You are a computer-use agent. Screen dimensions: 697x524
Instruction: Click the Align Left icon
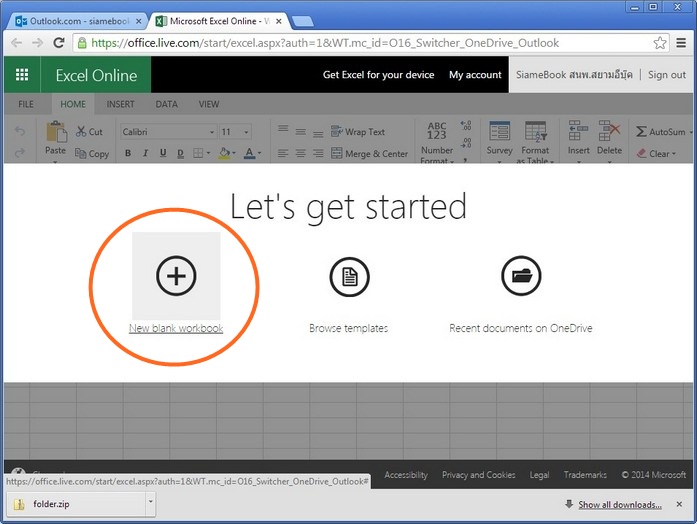coord(283,153)
